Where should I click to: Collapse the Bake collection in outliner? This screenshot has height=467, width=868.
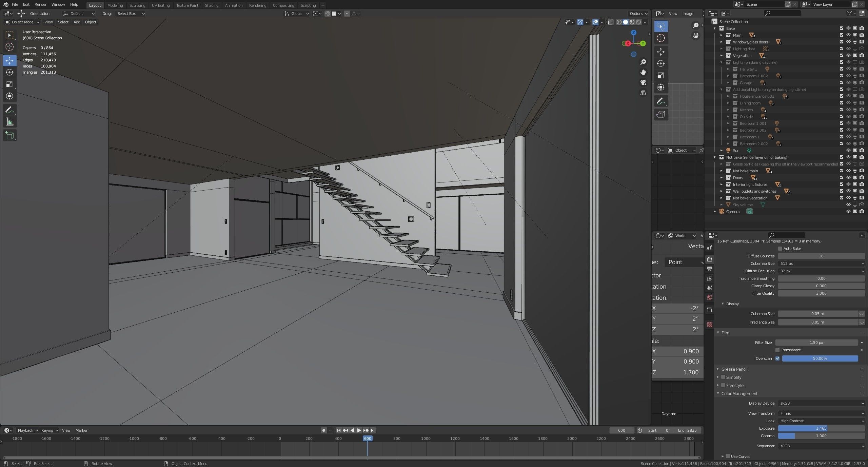click(715, 28)
